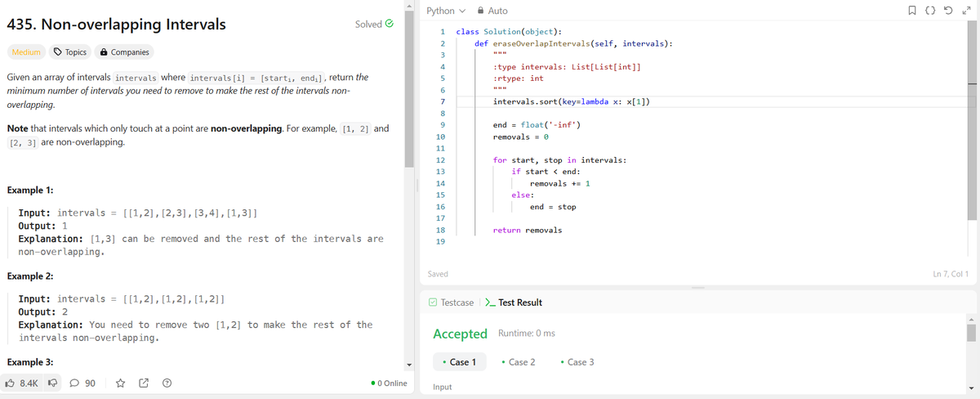980x399 pixels.
Task: Click the lock icon next to Auto
Action: (x=480, y=11)
